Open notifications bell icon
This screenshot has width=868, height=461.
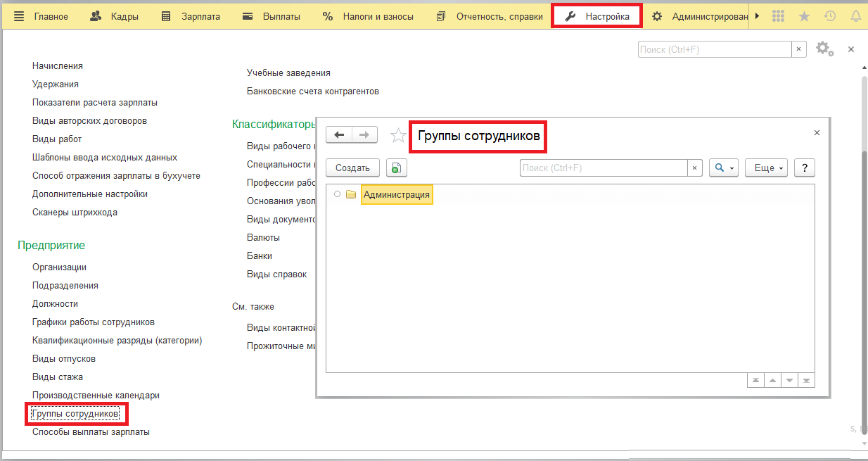point(855,16)
